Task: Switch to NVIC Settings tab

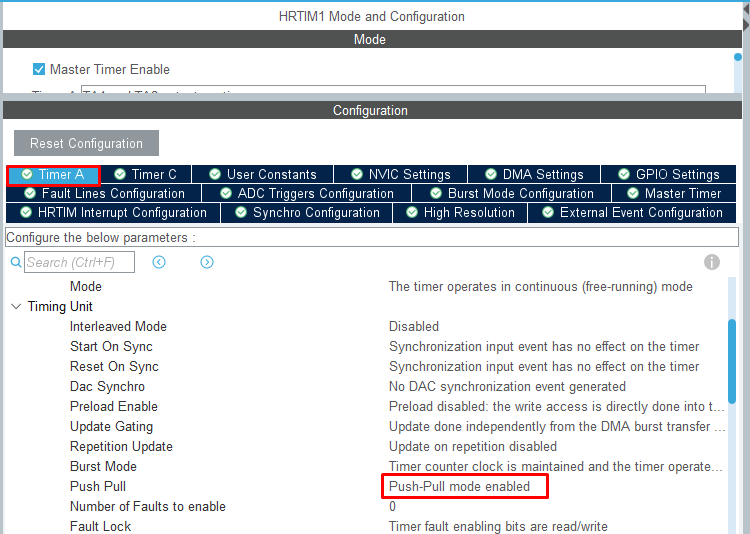Action: [400, 175]
